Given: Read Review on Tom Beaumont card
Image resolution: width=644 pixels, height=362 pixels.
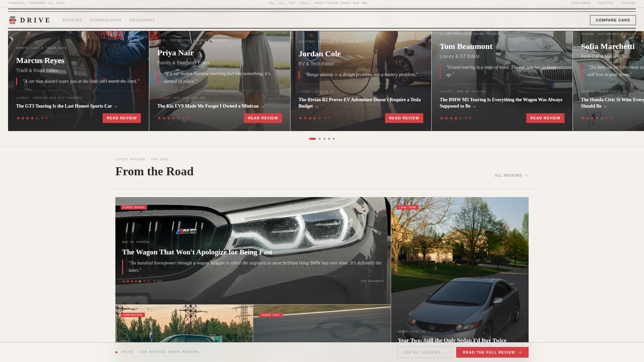Looking at the screenshot, I should (545, 118).
